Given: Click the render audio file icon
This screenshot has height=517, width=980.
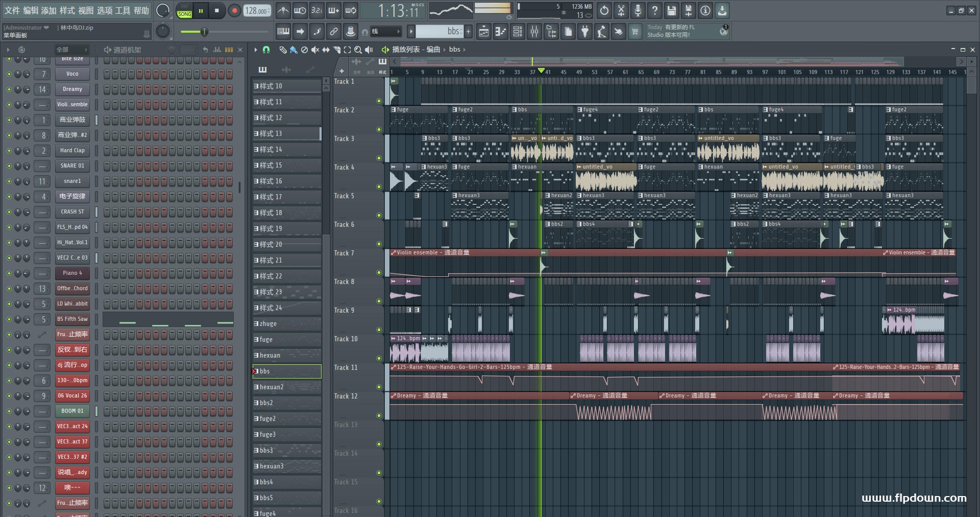Looking at the screenshot, I should (x=689, y=10).
